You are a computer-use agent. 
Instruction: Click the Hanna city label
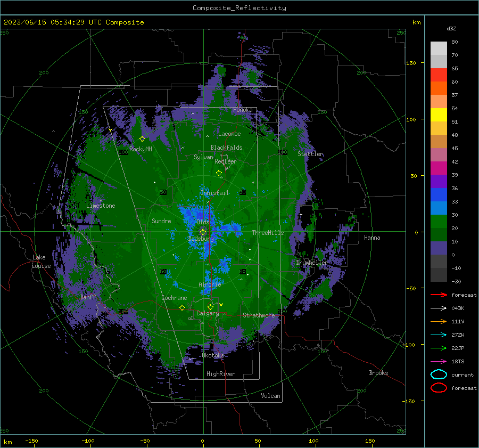[372, 238]
